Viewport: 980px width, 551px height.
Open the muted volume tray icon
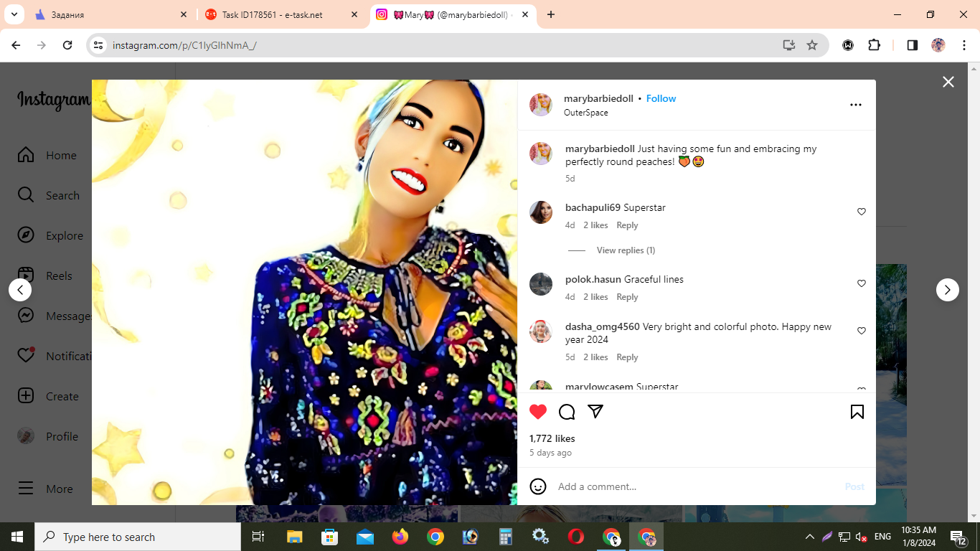tap(862, 537)
